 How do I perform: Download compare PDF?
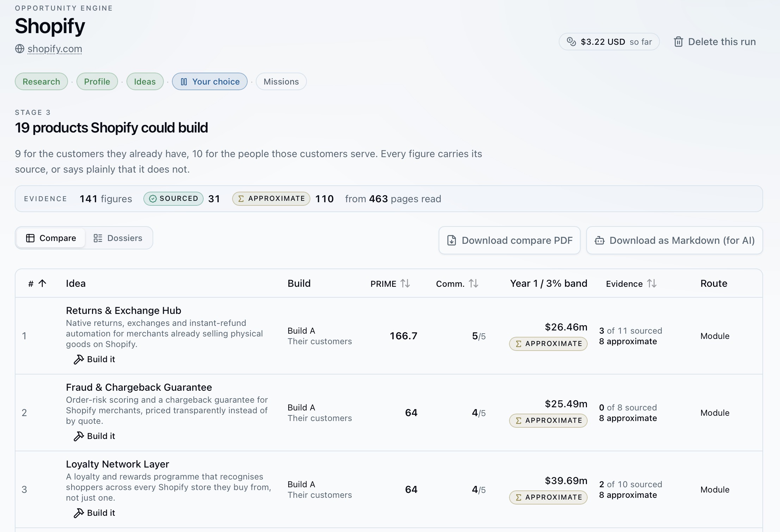(x=509, y=240)
